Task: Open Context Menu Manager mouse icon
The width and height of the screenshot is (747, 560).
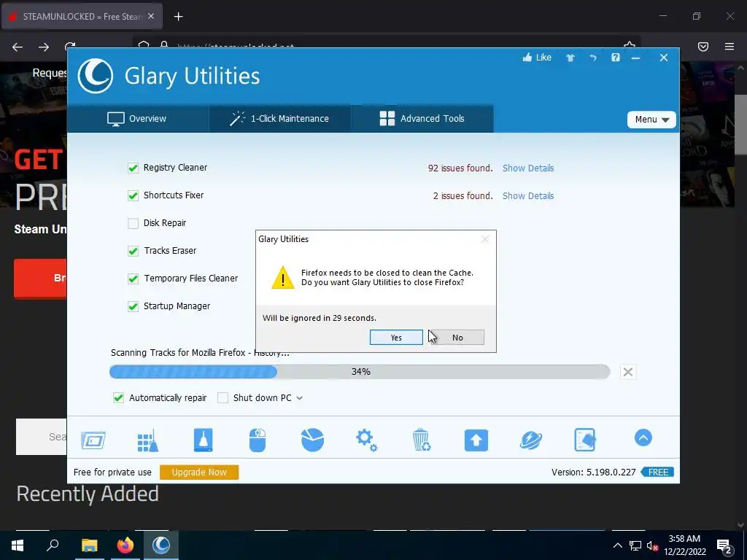Action: (x=258, y=440)
